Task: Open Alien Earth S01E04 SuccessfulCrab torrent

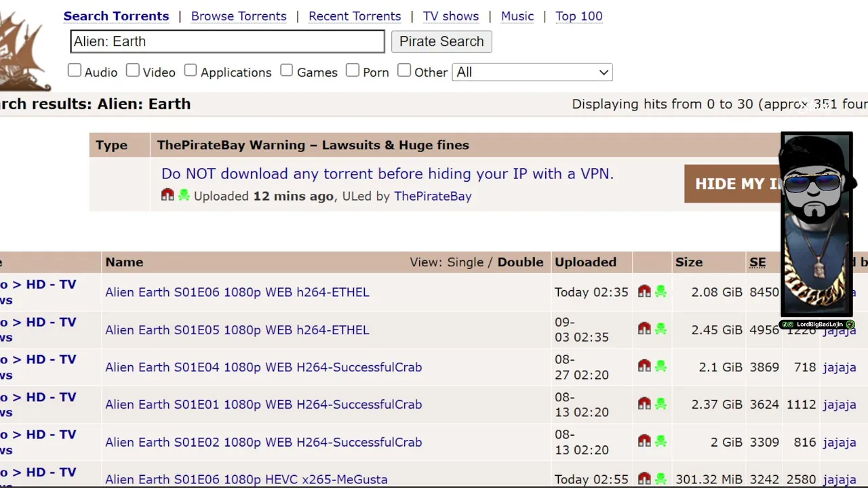Action: (x=264, y=367)
